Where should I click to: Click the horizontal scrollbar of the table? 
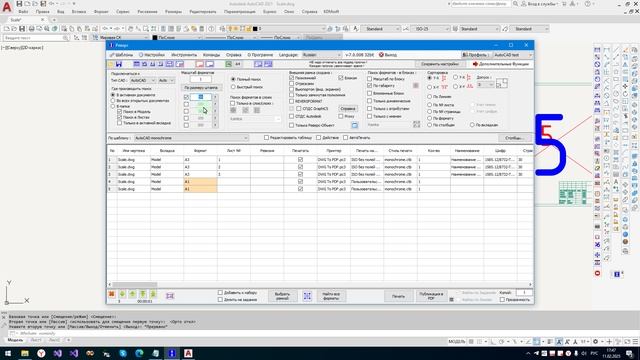point(320,284)
